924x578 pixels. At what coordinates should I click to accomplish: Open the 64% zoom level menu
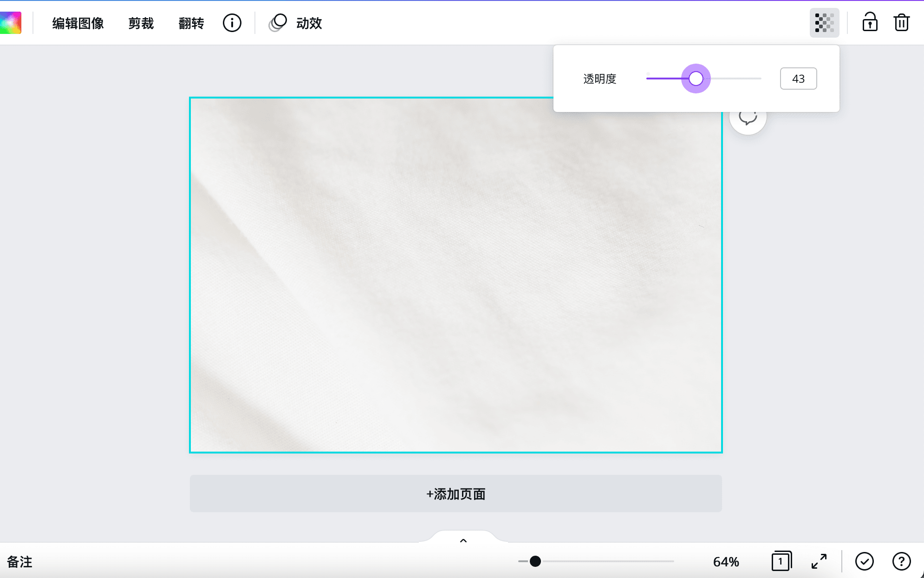point(726,562)
